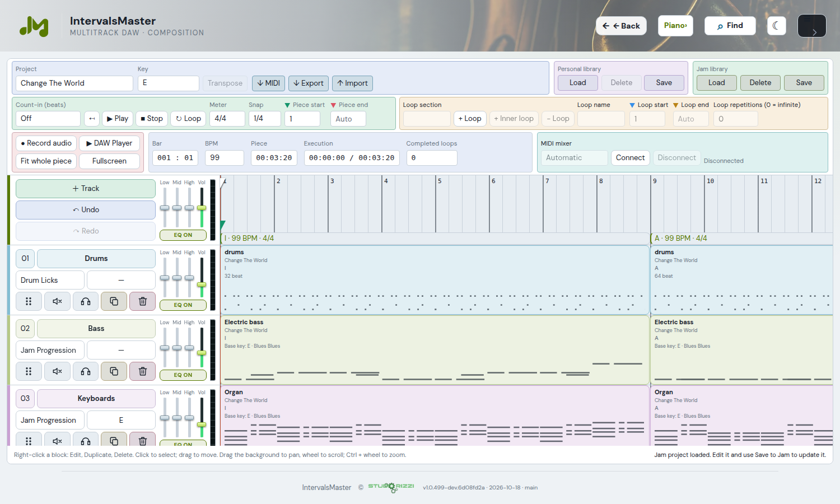The height and width of the screenshot is (504, 840).
Task: Toggle Fullscreen mode
Action: pos(109,161)
